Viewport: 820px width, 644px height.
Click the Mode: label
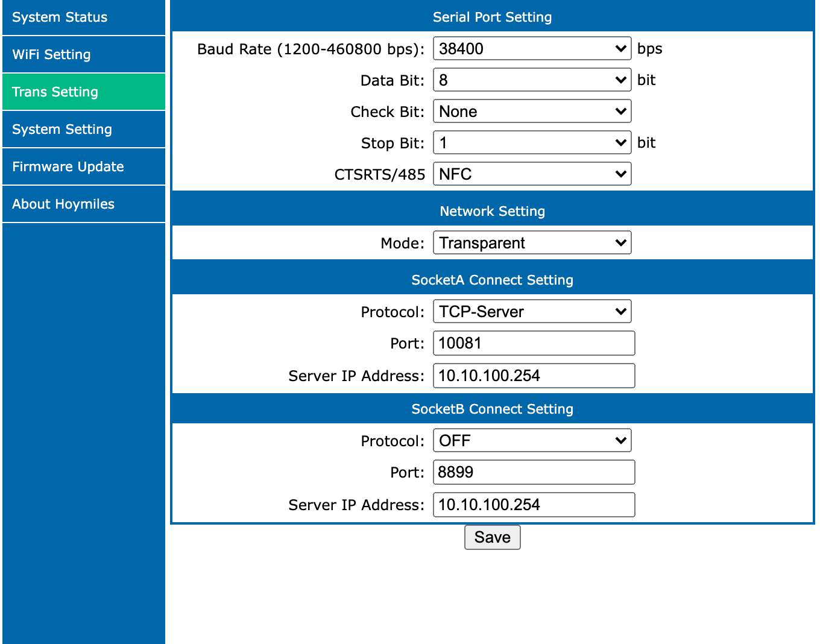[403, 243]
